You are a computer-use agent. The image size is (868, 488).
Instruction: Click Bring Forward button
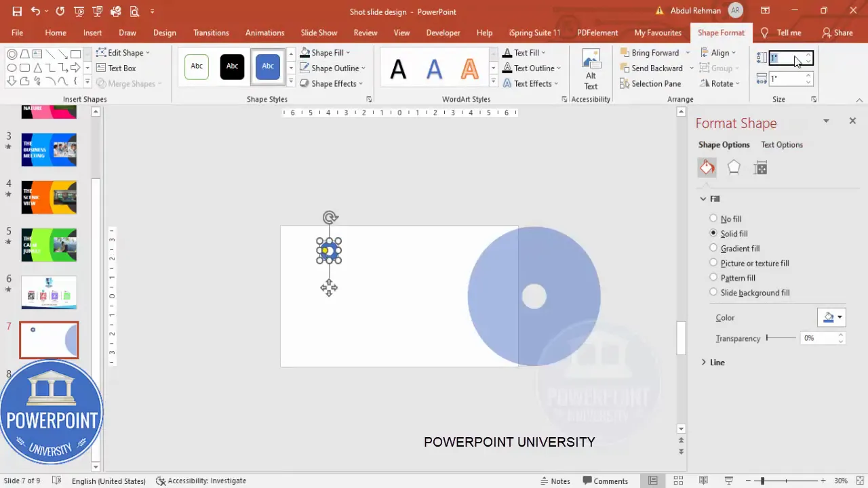coord(649,52)
